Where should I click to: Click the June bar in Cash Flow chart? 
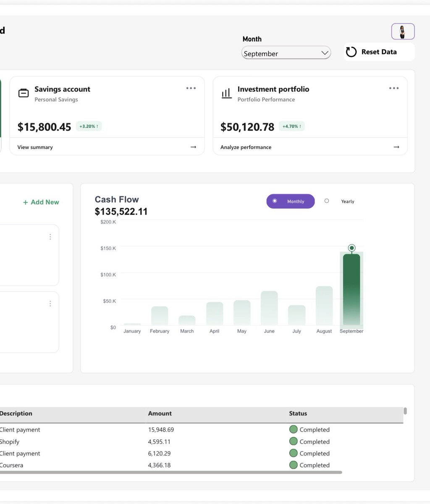pos(269,308)
